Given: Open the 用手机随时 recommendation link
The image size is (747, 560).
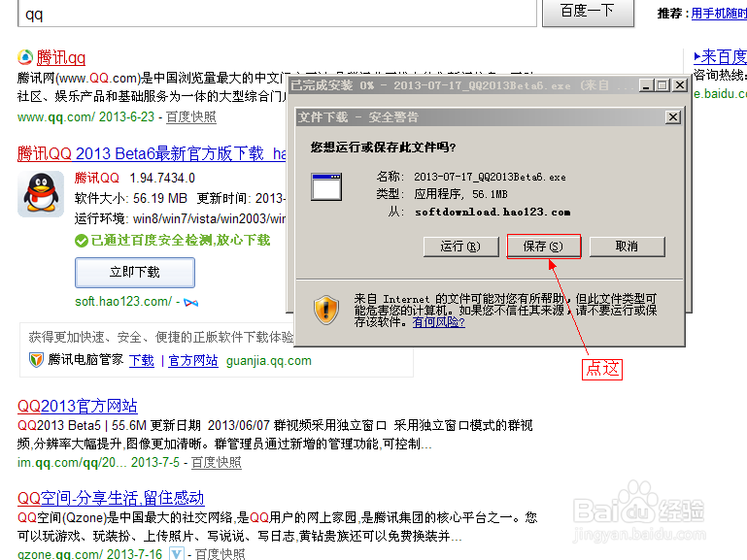Looking at the screenshot, I should point(719,14).
